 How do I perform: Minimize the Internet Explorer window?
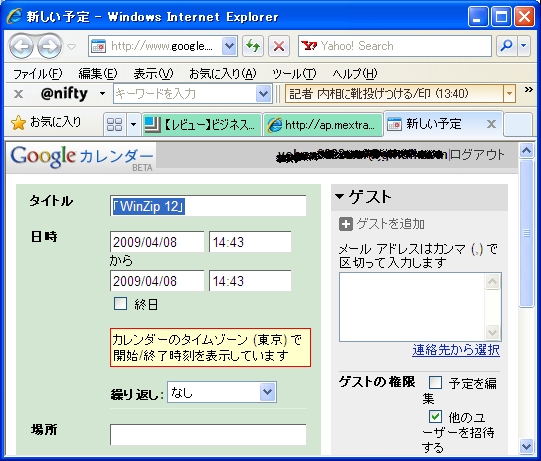click(x=478, y=16)
